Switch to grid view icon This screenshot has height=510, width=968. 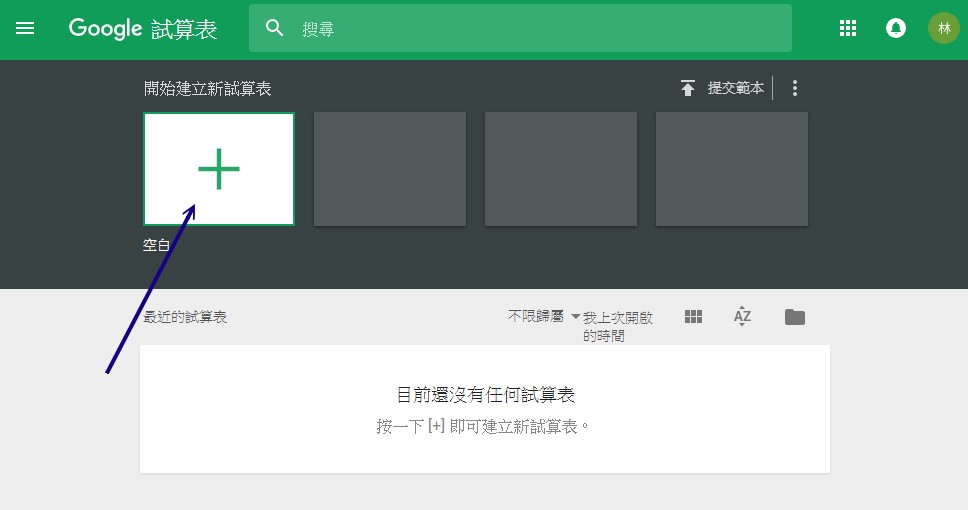(693, 317)
